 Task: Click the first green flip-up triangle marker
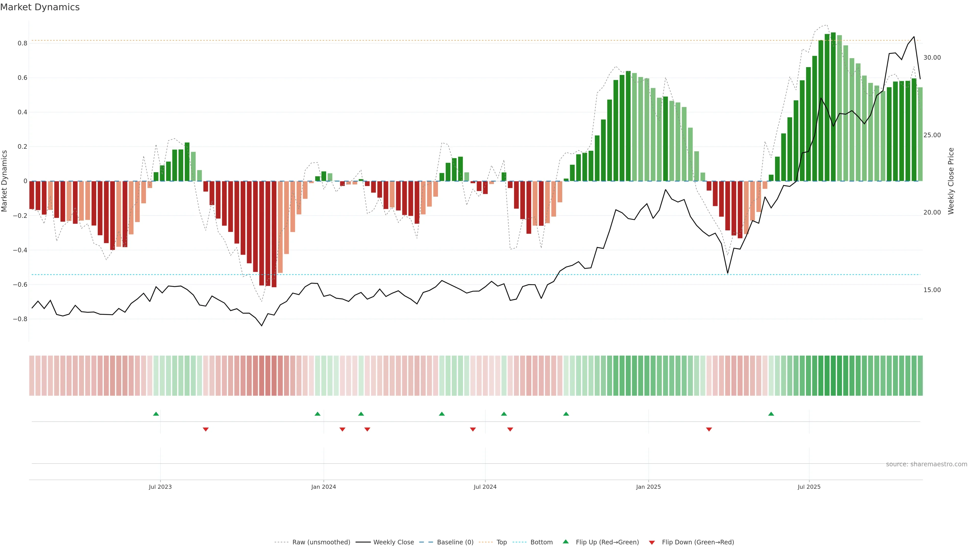156,414
